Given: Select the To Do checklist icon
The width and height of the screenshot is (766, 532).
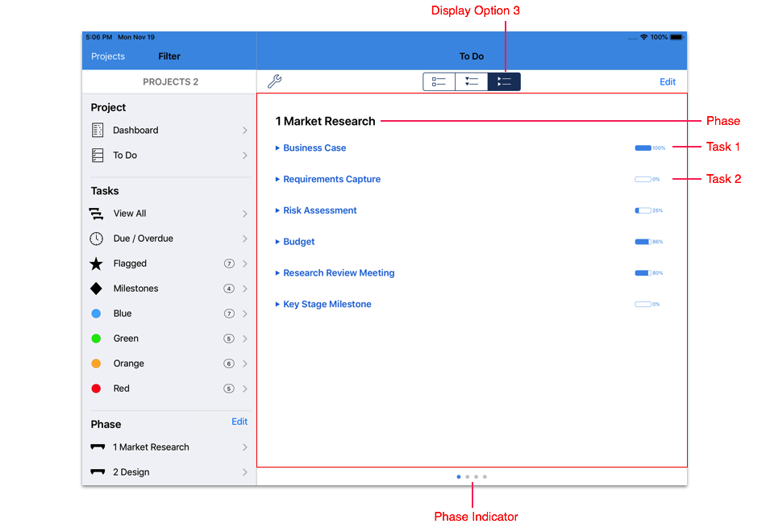Looking at the screenshot, I should pos(97,156).
